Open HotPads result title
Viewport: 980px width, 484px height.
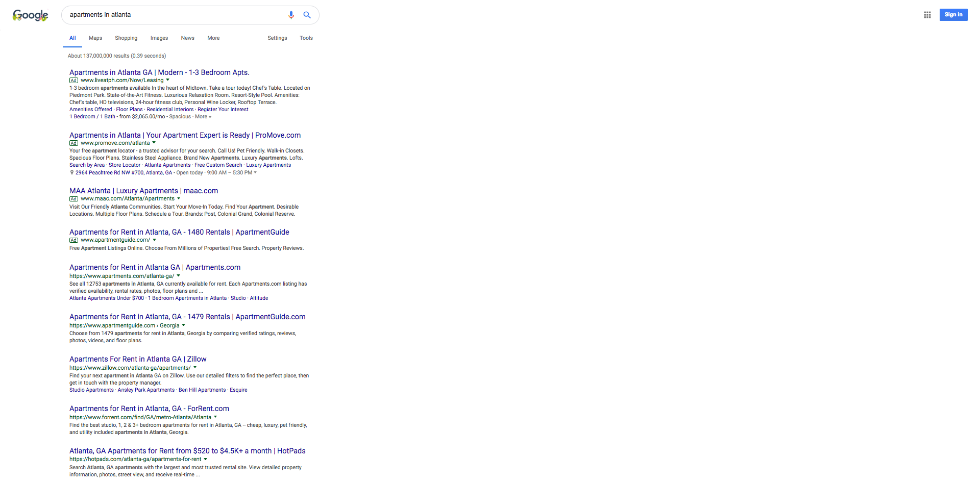[187, 451]
